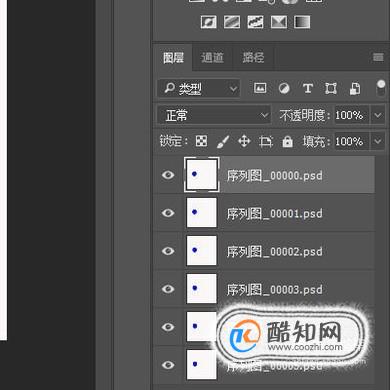Expand the 不透明度 opacity dropdown arrow
This screenshot has width=390, height=390.
tap(378, 115)
